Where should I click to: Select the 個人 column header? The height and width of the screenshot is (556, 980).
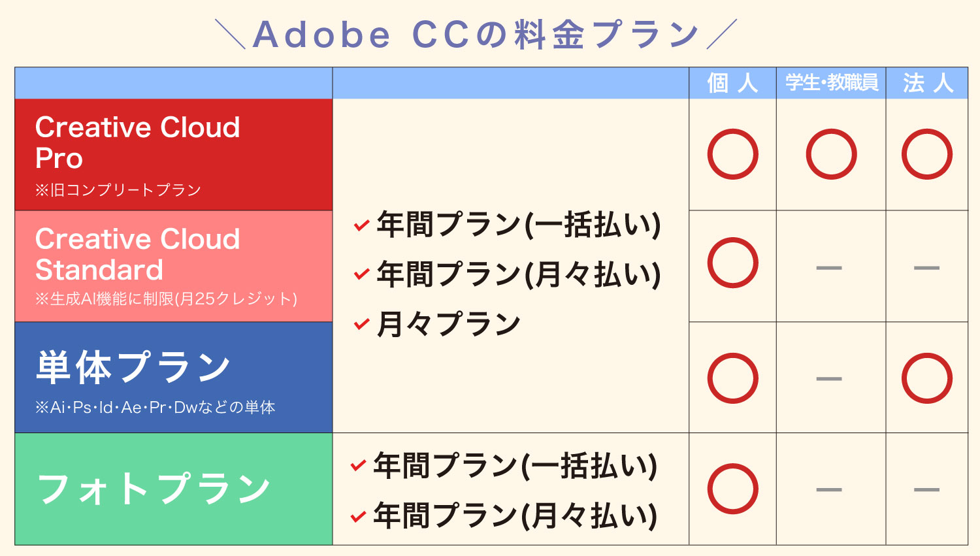click(x=732, y=83)
